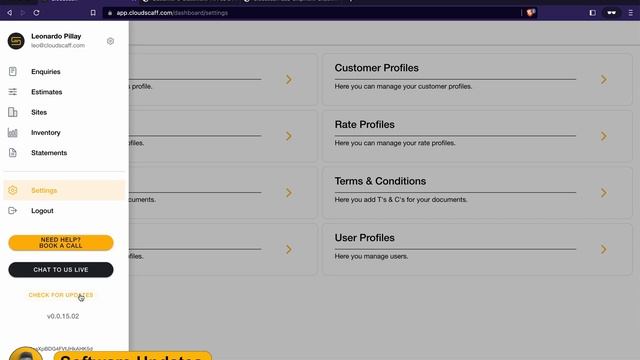Viewport: 640px width, 360px height.
Task: Open account options gear beside Leonardo Pillay
Action: click(x=110, y=41)
